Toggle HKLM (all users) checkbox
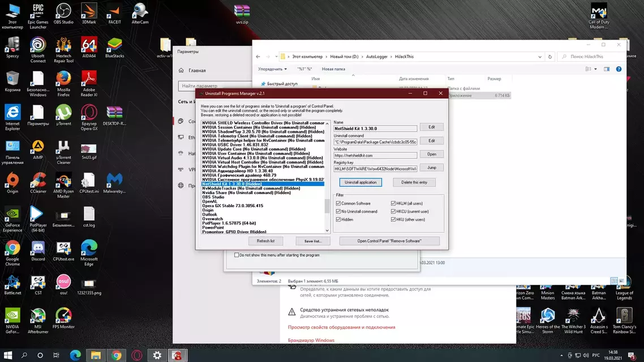Screen dimensions: 644x362 pos(393,204)
